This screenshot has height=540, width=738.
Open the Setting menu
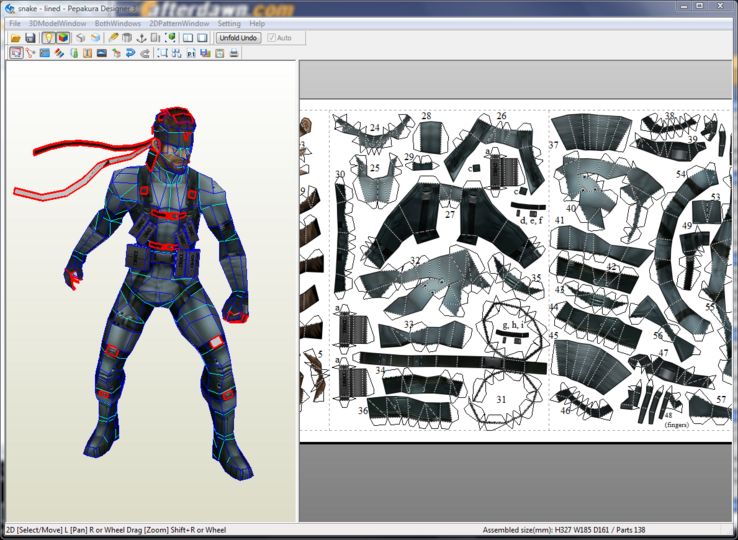click(x=229, y=23)
